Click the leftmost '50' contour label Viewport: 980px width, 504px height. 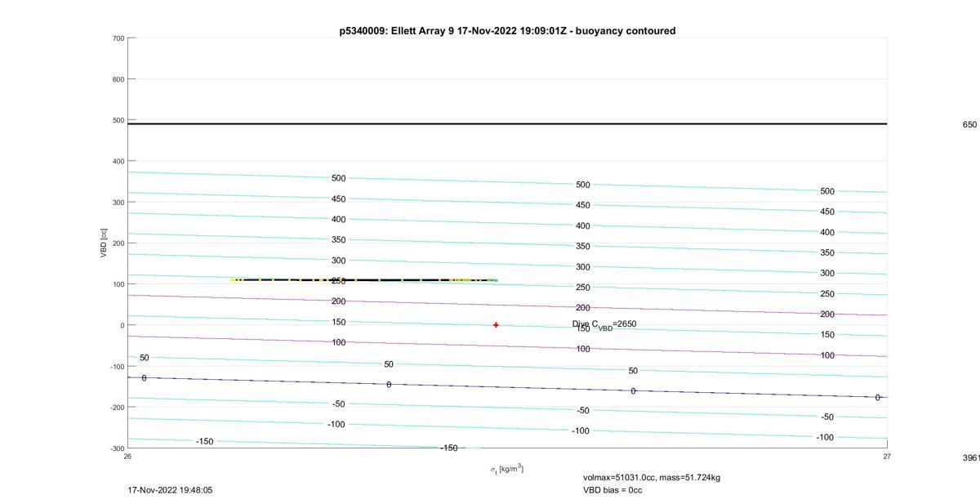[145, 358]
